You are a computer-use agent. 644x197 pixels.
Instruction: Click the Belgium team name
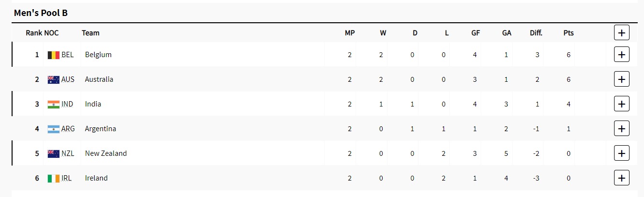tap(98, 55)
